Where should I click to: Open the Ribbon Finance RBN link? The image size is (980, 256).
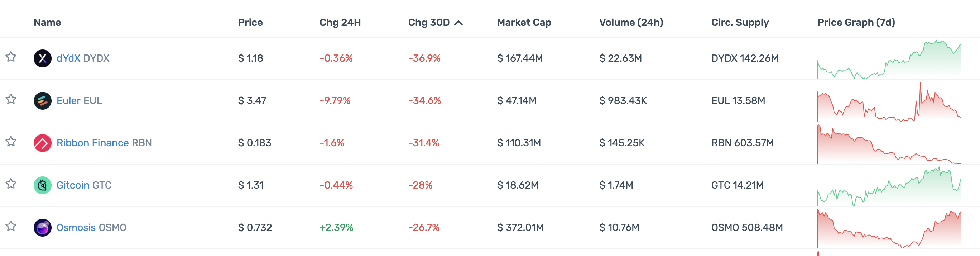104,143
